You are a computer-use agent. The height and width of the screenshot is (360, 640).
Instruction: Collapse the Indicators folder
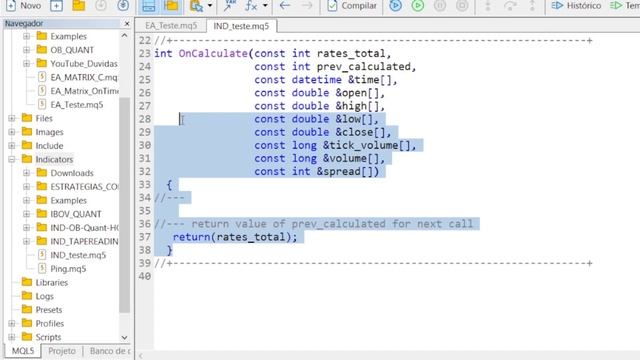coord(12,159)
